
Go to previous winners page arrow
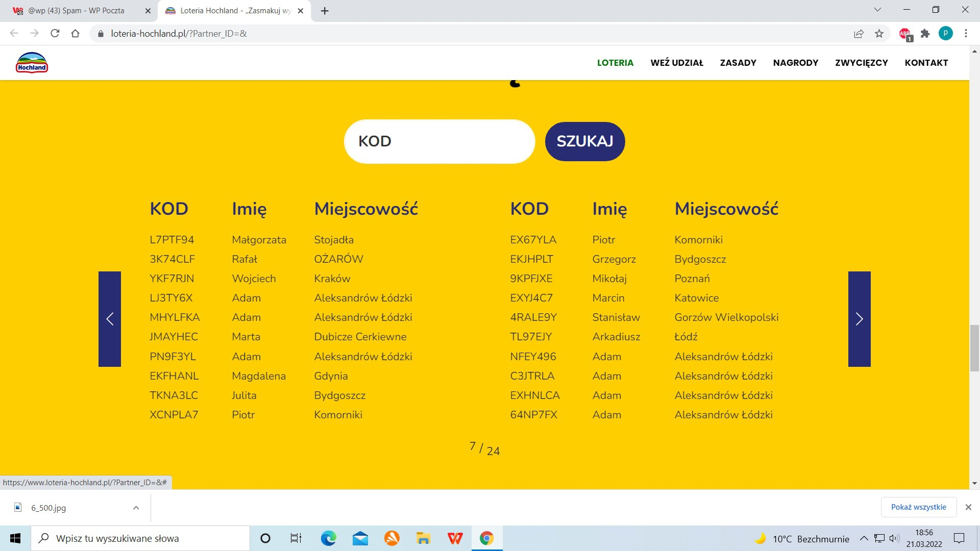point(110,319)
